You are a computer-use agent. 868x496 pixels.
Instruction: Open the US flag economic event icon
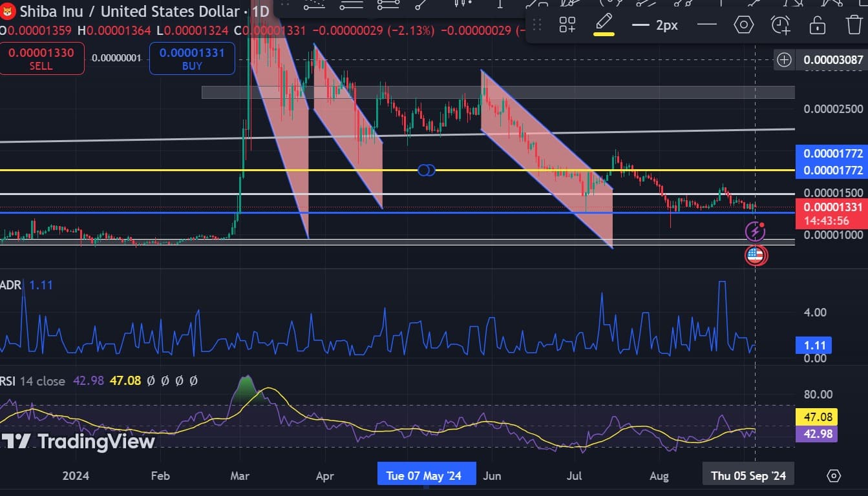tap(755, 256)
